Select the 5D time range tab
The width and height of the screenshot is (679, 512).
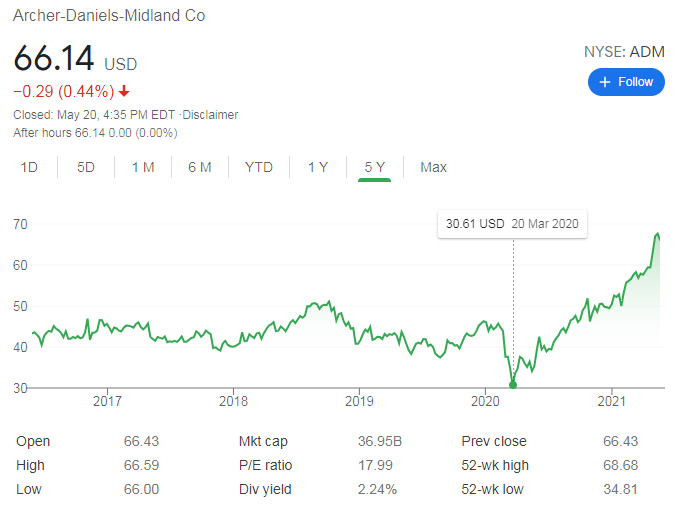pyautogui.click(x=86, y=167)
